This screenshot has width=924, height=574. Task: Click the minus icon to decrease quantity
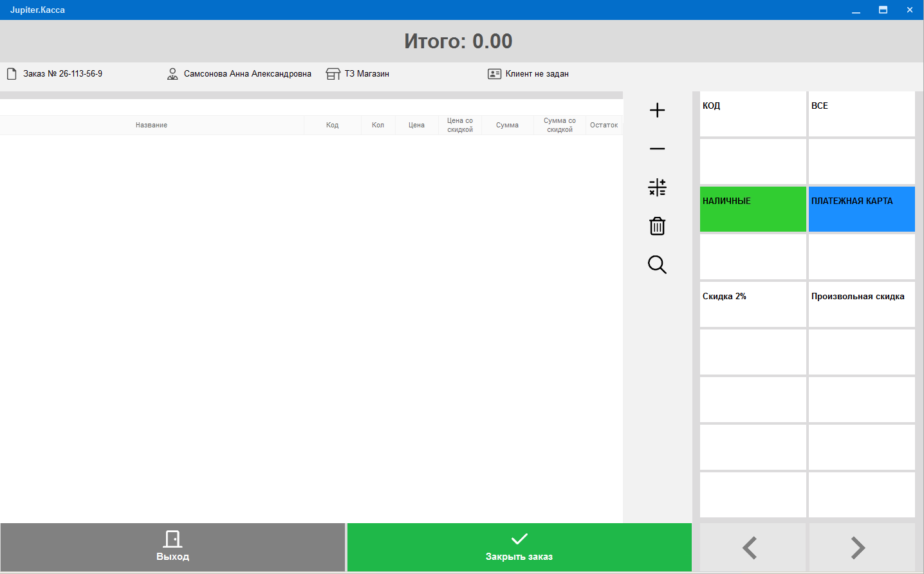click(x=657, y=149)
